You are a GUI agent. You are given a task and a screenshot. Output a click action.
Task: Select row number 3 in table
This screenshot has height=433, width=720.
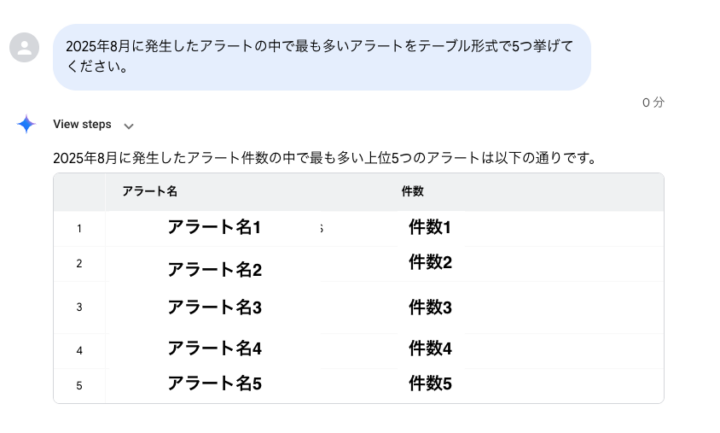click(79, 307)
